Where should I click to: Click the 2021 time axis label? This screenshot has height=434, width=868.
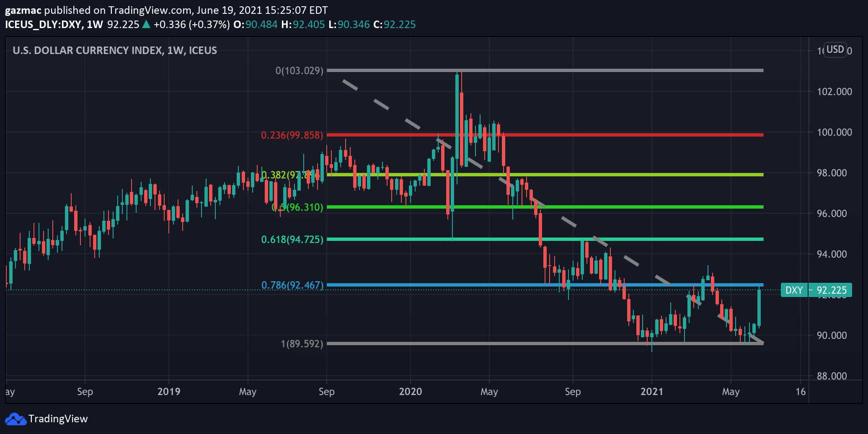click(x=652, y=391)
